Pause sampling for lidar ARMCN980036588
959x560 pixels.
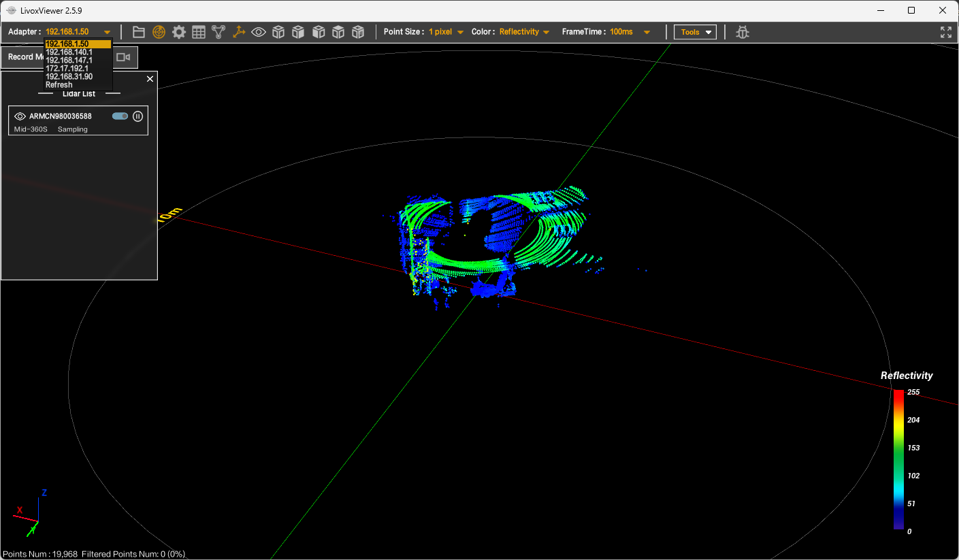[137, 116]
